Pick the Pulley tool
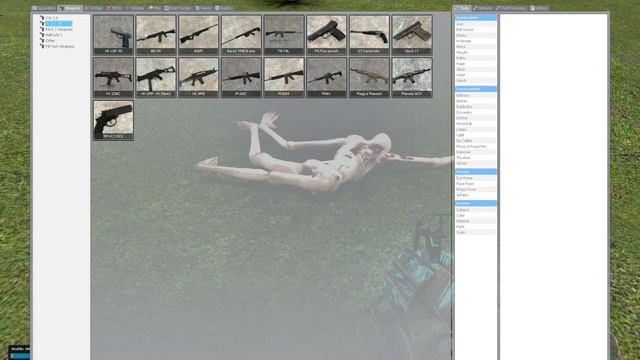This screenshot has height=360, width=640. (x=476, y=58)
